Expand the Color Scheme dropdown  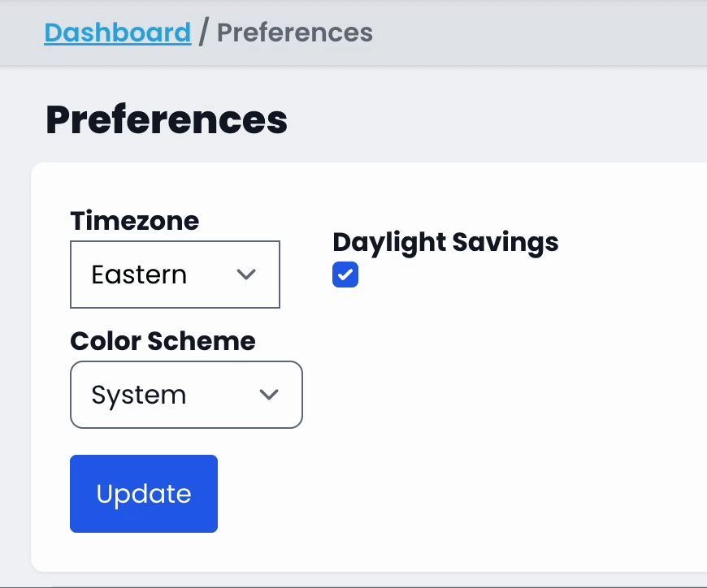pyautogui.click(x=186, y=395)
